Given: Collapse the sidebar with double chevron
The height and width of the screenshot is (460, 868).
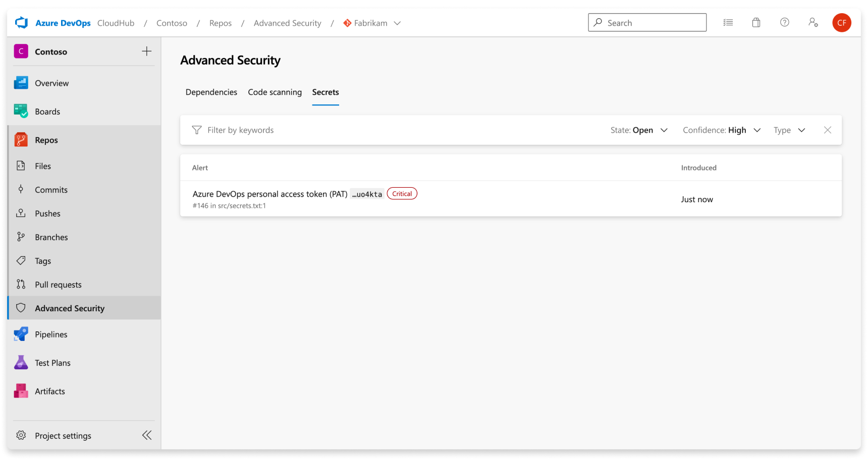Looking at the screenshot, I should (147, 435).
